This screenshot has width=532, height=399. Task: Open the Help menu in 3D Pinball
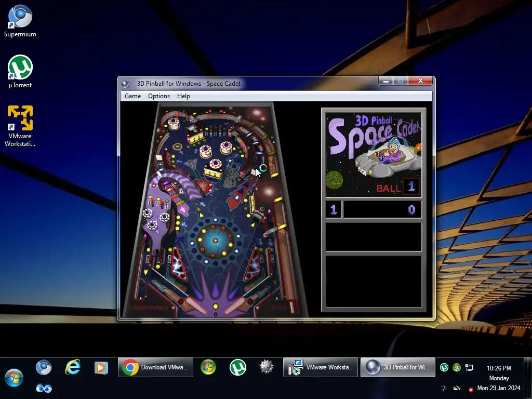click(x=183, y=96)
